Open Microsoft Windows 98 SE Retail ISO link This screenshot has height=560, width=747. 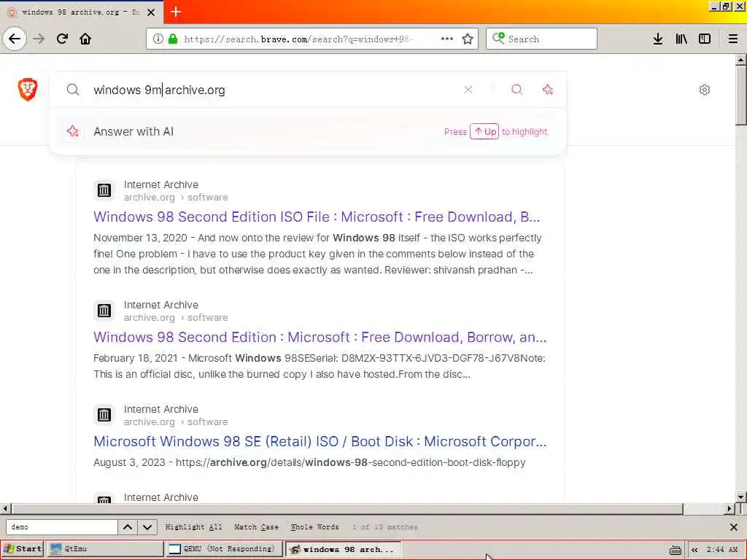(320, 441)
